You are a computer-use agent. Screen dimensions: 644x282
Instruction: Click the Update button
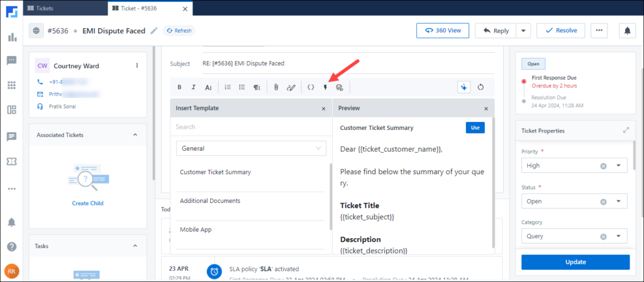coord(575,262)
